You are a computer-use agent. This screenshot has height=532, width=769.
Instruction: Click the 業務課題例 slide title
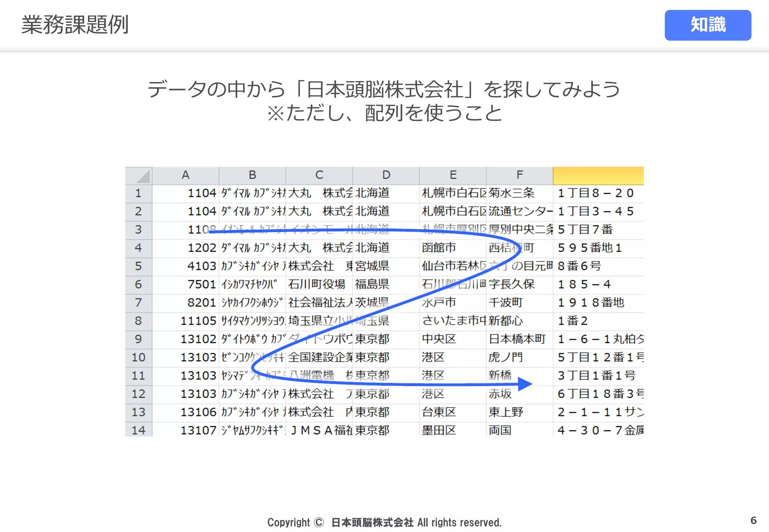[x=75, y=25]
